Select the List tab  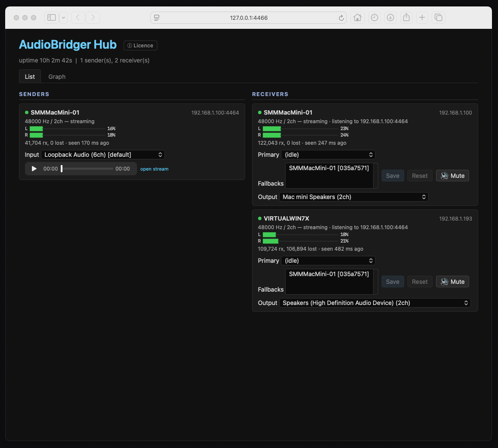(30, 77)
